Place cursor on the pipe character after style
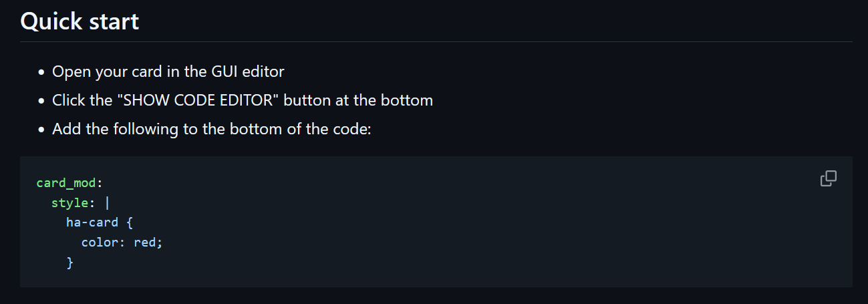This screenshot has width=868, height=304. click(107, 202)
